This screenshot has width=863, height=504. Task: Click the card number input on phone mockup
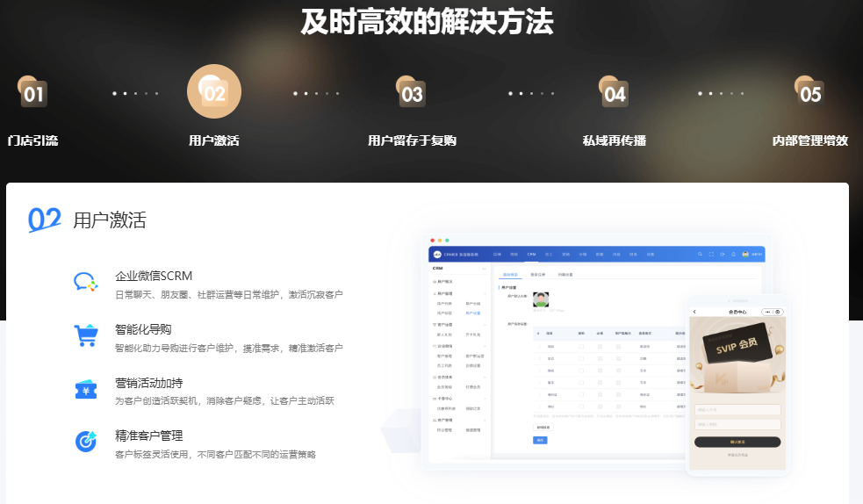pos(737,410)
